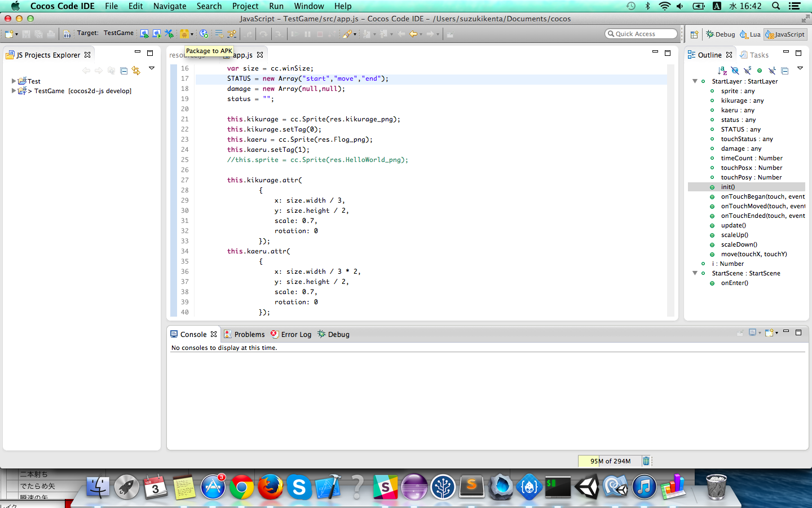Click the Back navigation yellow arrow
This screenshot has width=812, height=508.
(x=413, y=34)
